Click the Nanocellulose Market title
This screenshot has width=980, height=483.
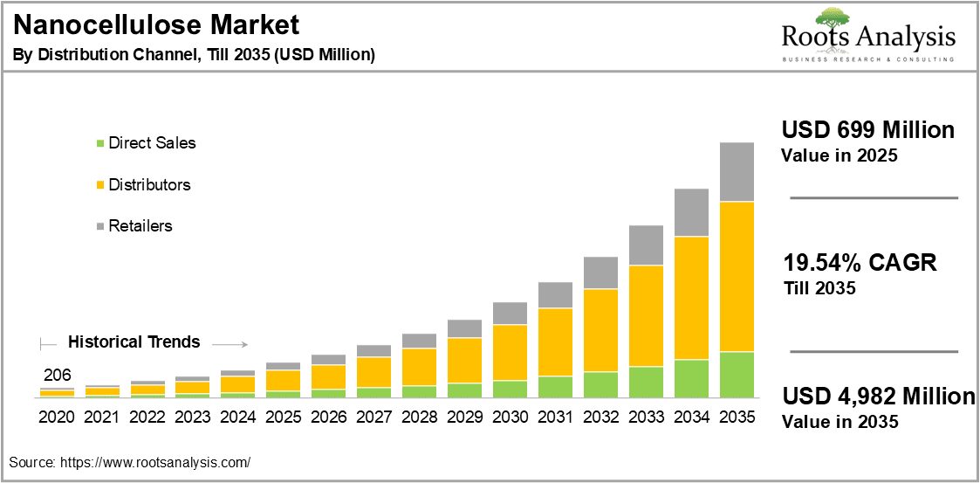pos(157,25)
